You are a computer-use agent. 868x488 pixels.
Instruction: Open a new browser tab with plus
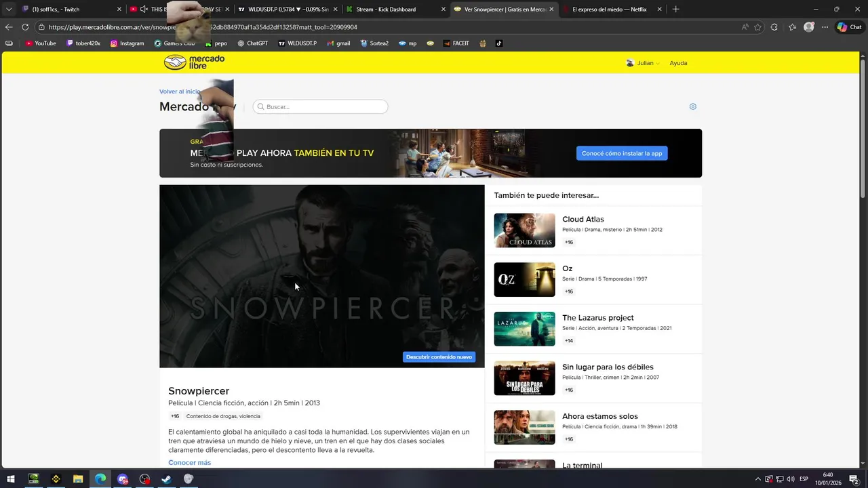click(x=675, y=9)
